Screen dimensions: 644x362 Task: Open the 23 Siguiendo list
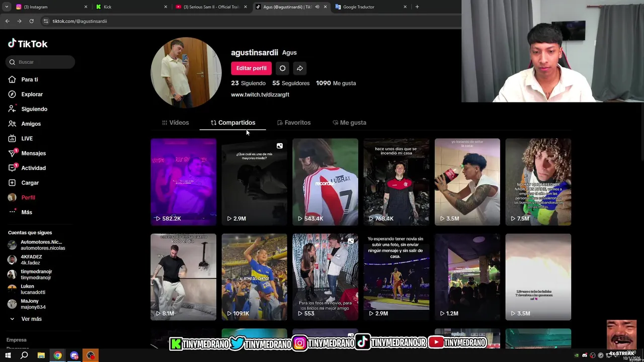click(x=248, y=83)
